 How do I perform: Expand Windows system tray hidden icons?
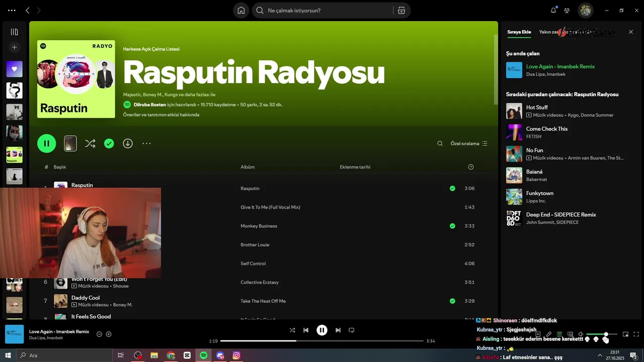click(600, 355)
